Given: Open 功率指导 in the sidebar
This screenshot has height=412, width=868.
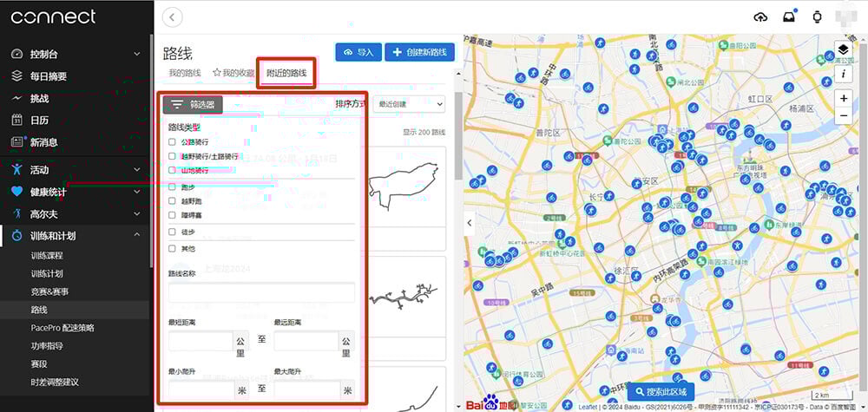Looking at the screenshot, I should [47, 346].
